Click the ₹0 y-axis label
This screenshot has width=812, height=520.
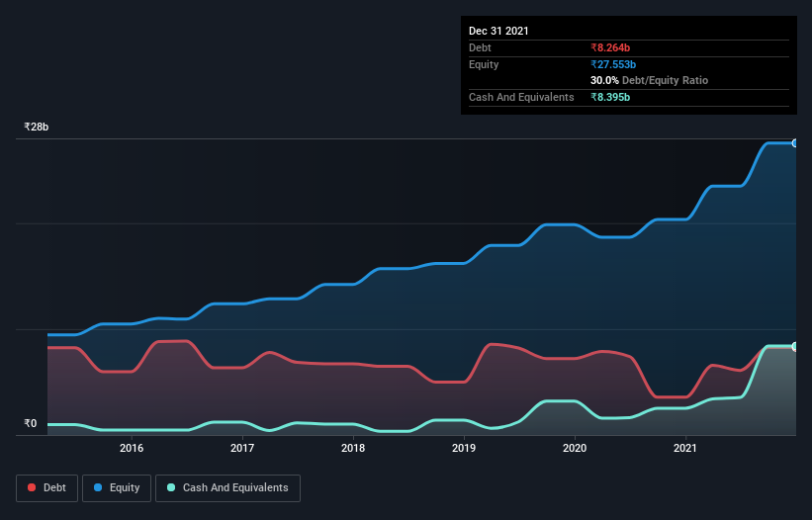click(31, 423)
